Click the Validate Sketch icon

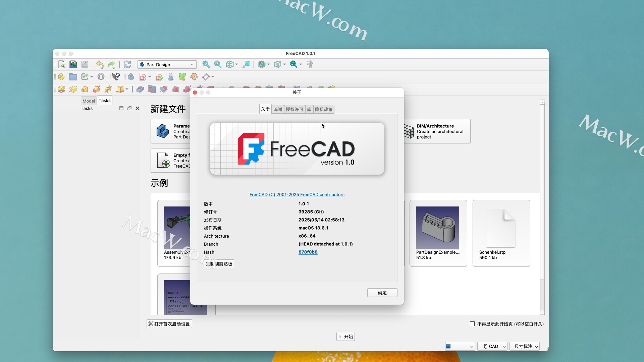pyautogui.click(x=159, y=77)
